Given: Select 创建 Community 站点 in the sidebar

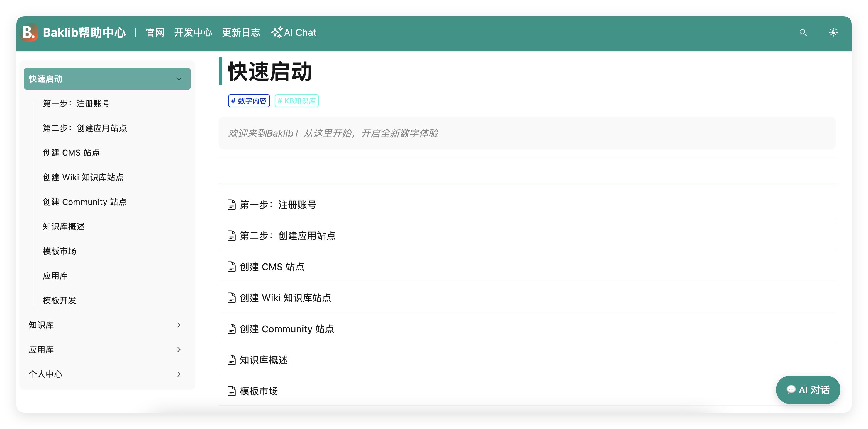Looking at the screenshot, I should (x=84, y=202).
